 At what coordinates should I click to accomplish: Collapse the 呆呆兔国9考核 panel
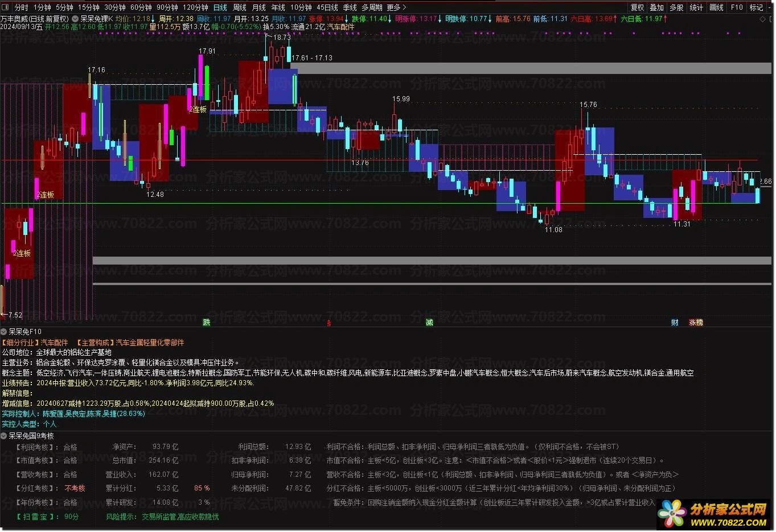(x=4, y=436)
